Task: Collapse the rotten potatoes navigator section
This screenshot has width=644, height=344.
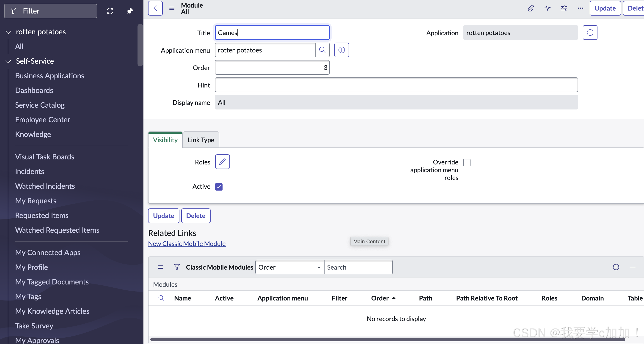Action: [x=8, y=32]
